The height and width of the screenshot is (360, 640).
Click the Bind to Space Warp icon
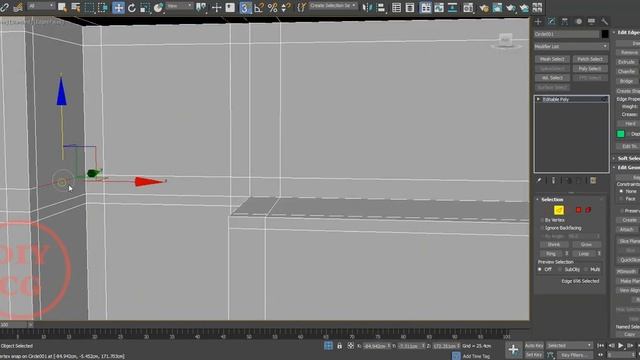18,7
